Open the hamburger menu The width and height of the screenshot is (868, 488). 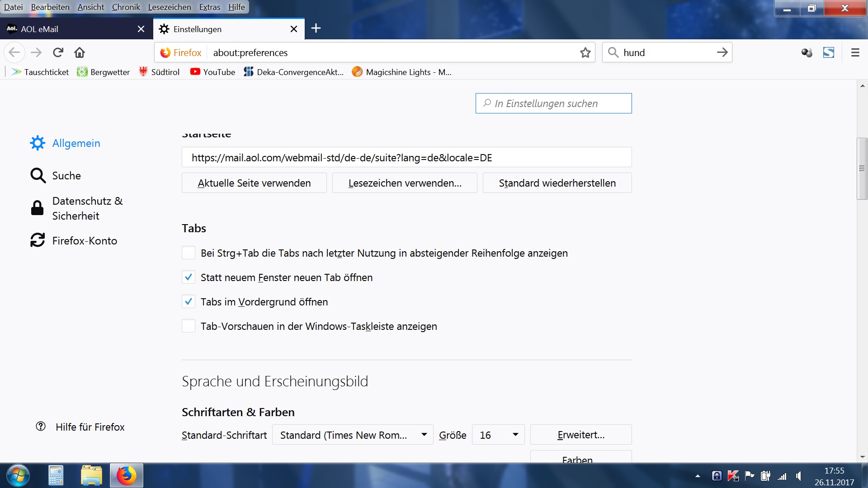[855, 52]
